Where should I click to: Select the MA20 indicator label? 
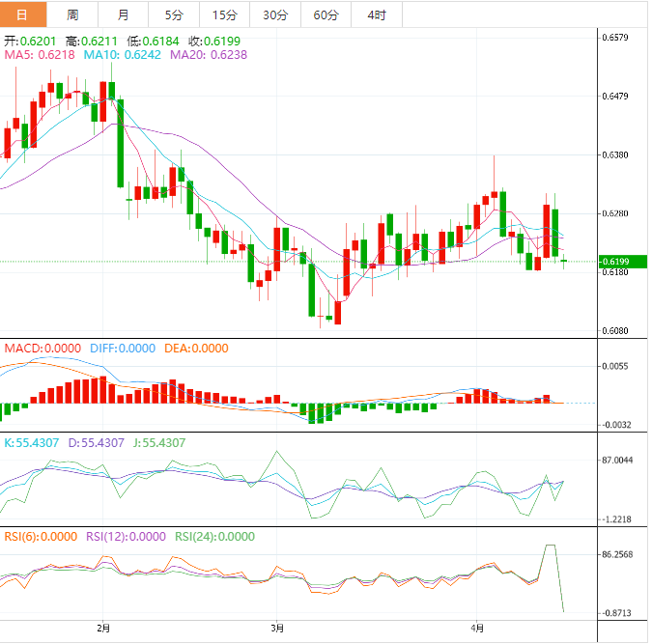coord(209,55)
